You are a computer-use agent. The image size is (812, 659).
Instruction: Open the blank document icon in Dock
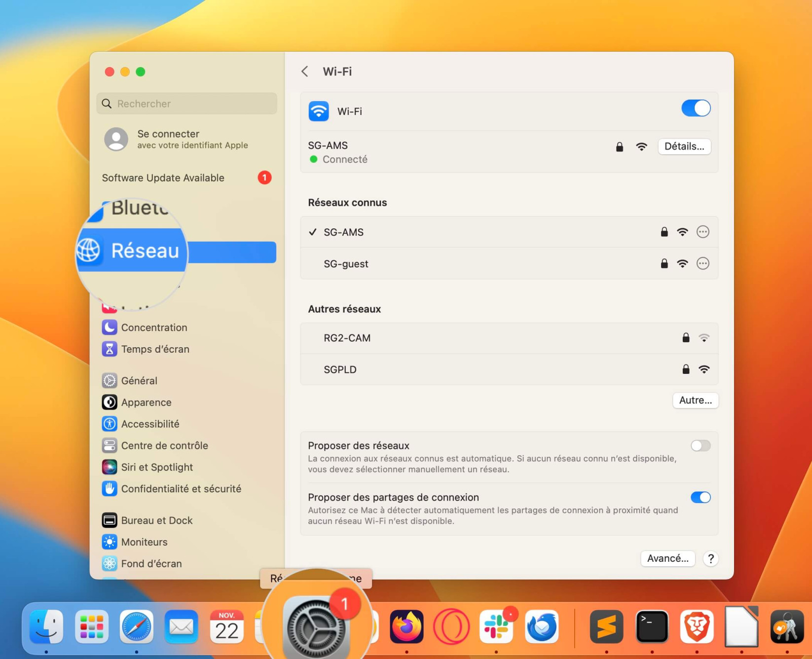741,626
